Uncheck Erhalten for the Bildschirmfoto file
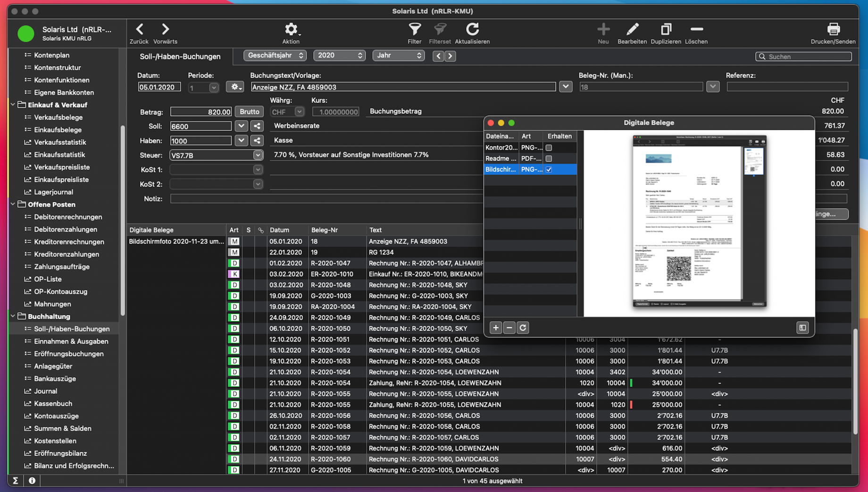Viewport: 868px width, 492px height. pyautogui.click(x=549, y=170)
